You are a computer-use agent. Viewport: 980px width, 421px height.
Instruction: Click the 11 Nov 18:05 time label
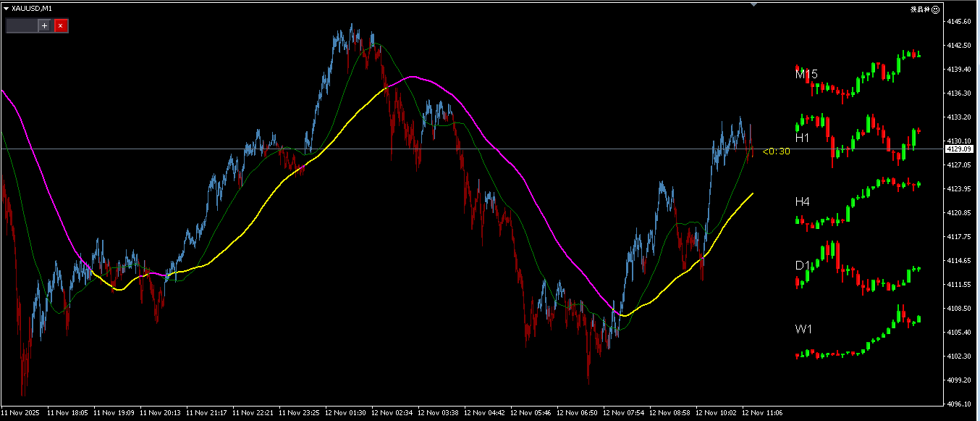(67, 412)
